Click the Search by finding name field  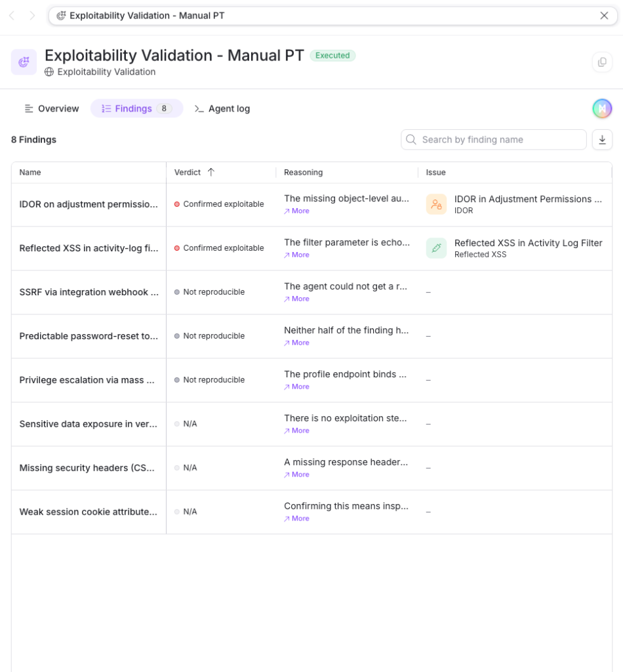pyautogui.click(x=493, y=140)
